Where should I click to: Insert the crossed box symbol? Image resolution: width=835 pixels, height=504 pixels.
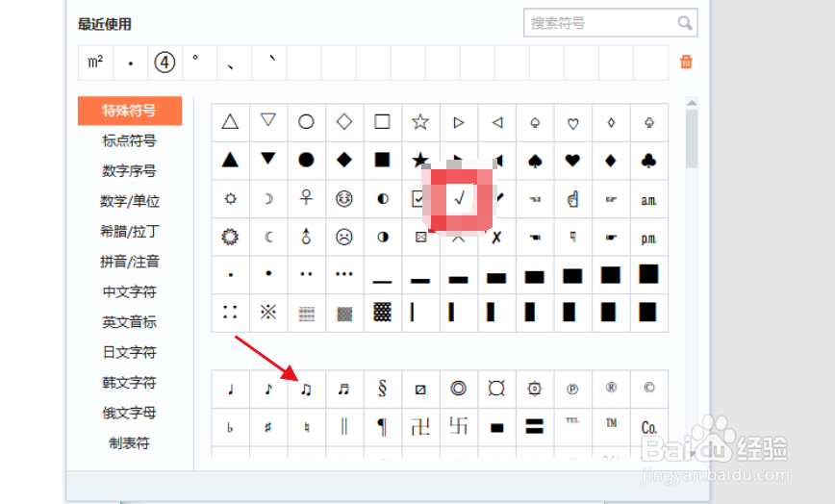point(419,238)
